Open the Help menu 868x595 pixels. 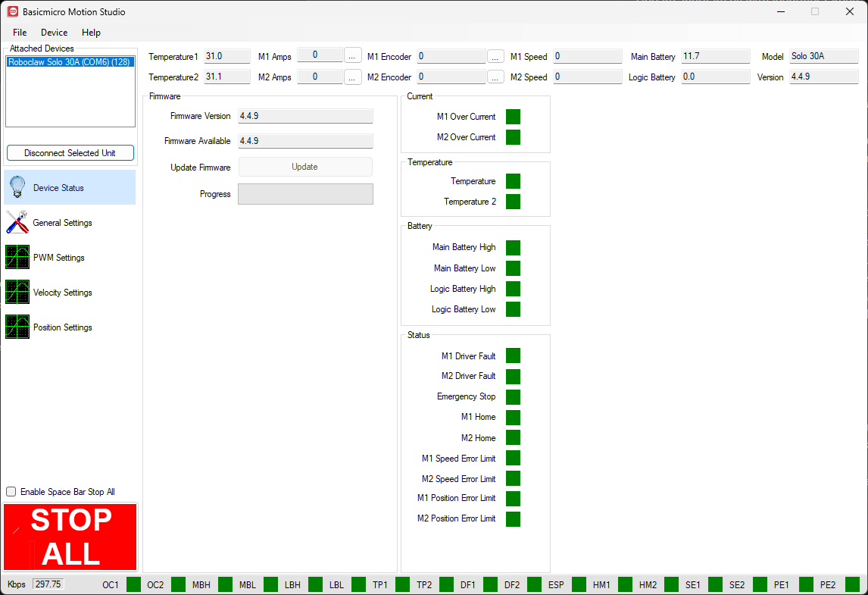coord(92,32)
